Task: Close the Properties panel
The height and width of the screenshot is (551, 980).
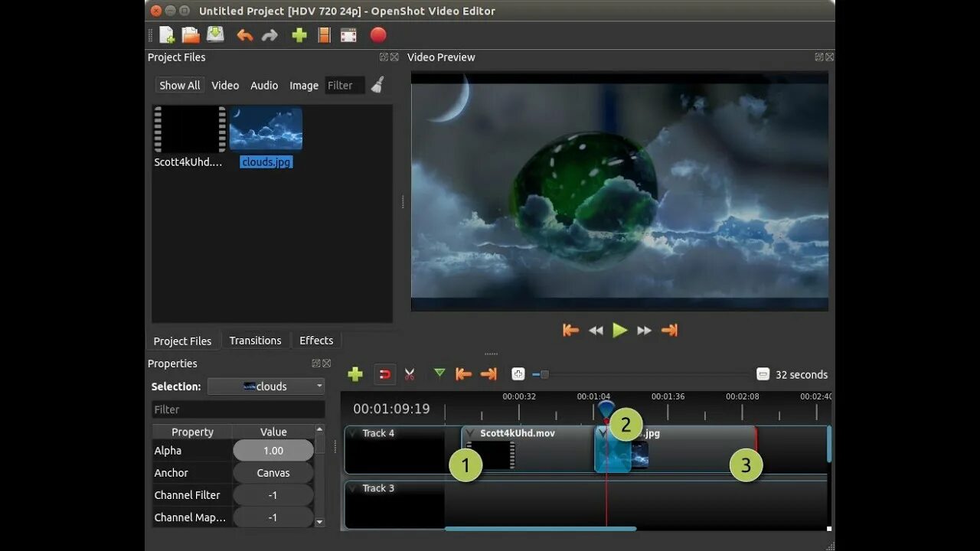Action: [x=327, y=364]
